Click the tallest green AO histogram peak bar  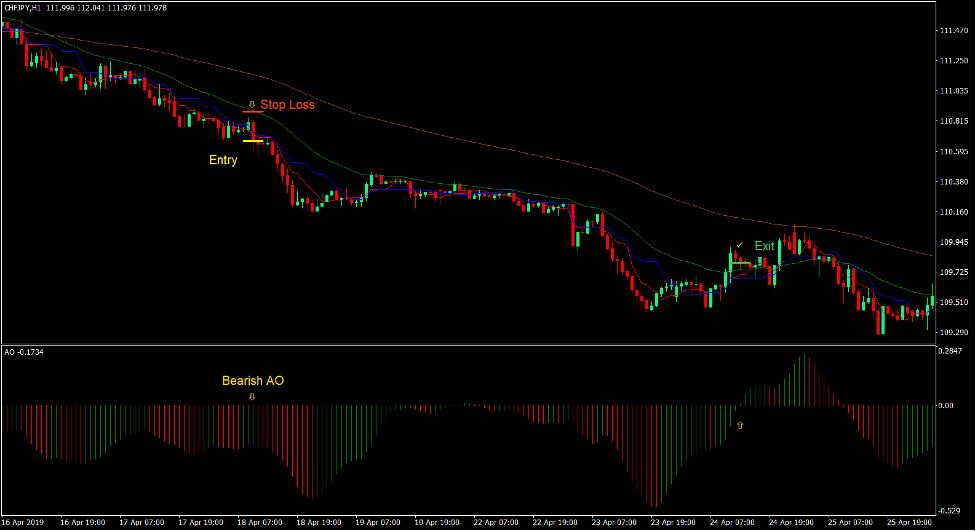pyautogui.click(x=804, y=380)
